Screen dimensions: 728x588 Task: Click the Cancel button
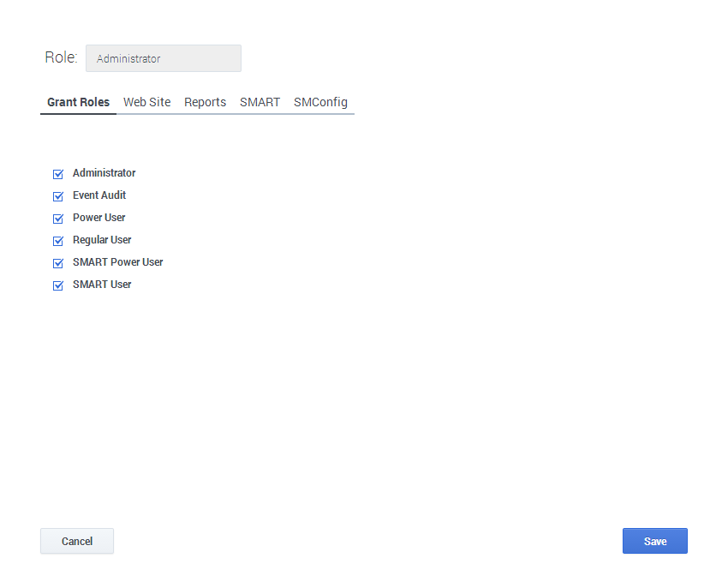click(x=77, y=541)
